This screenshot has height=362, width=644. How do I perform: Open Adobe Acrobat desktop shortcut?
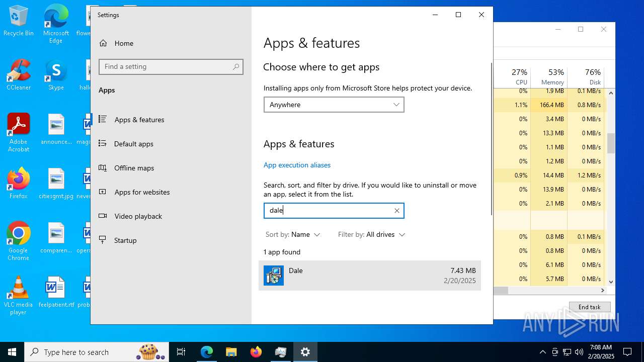click(x=19, y=133)
